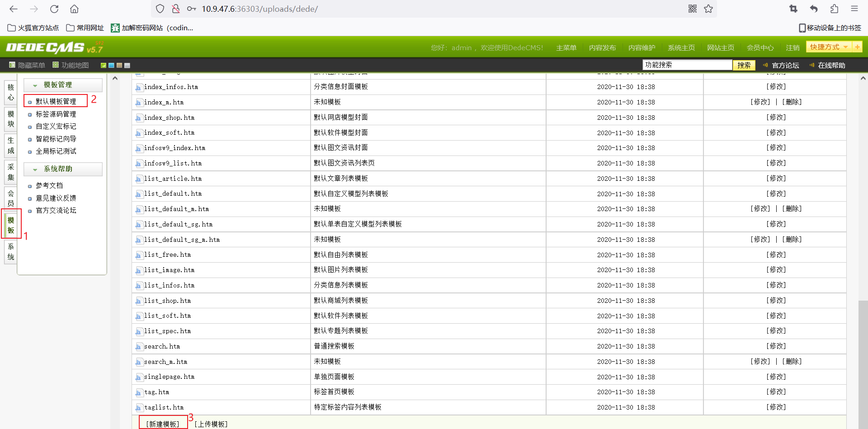
Task: Open the 内容维护 top menu
Action: coord(642,48)
